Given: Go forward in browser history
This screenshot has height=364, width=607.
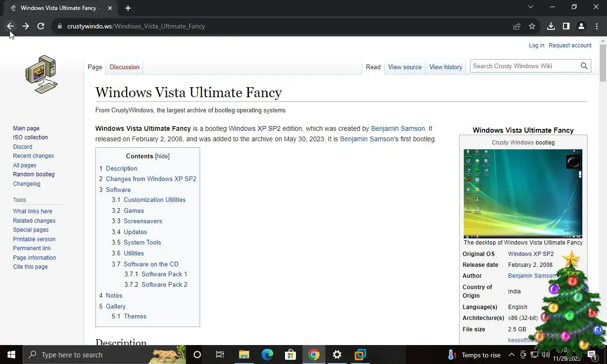Looking at the screenshot, I should coord(26,26).
